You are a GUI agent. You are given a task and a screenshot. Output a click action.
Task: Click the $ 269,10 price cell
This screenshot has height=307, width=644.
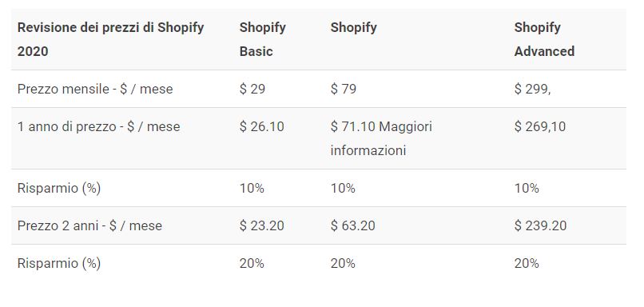pyautogui.click(x=539, y=126)
